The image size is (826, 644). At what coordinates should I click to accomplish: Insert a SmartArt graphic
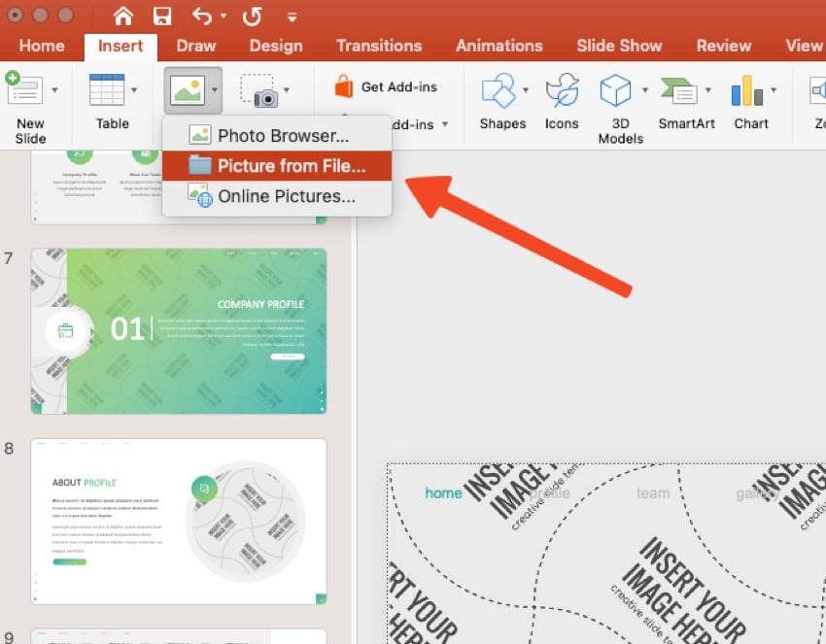pyautogui.click(x=680, y=91)
